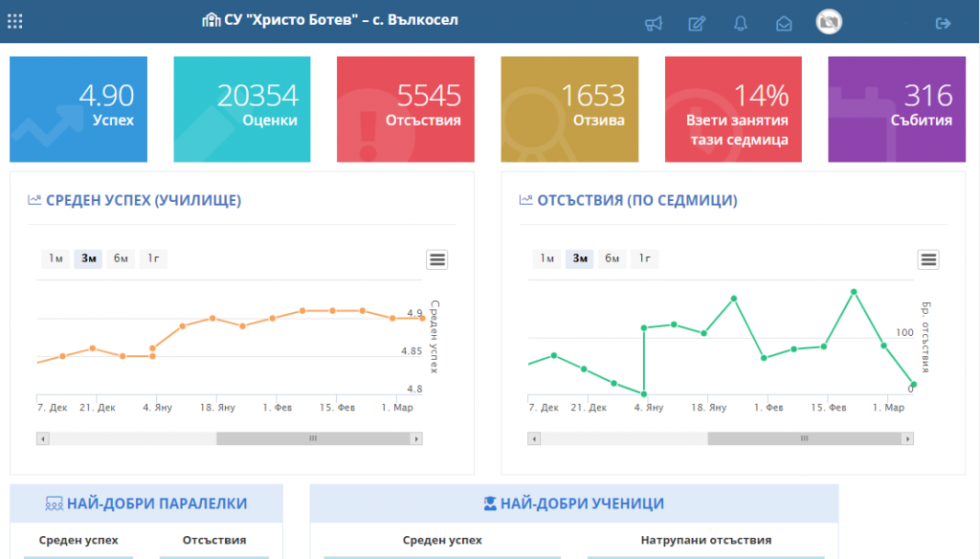Open the messages envelope icon
Screen dimensions: 980x559
pos(784,24)
